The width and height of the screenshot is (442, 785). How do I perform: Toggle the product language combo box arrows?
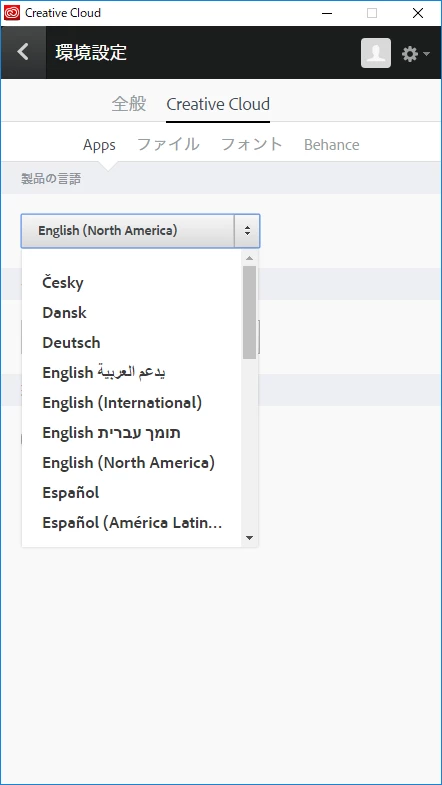pos(247,231)
